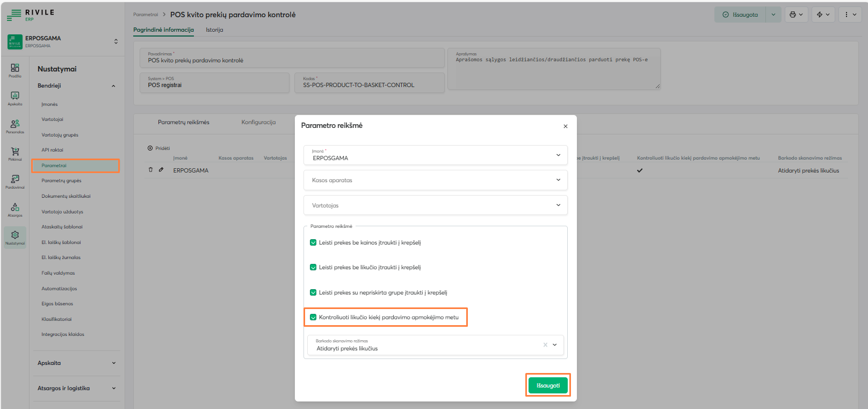The image size is (868, 409).
Task: Open the Personalas people icon
Action: [15, 125]
